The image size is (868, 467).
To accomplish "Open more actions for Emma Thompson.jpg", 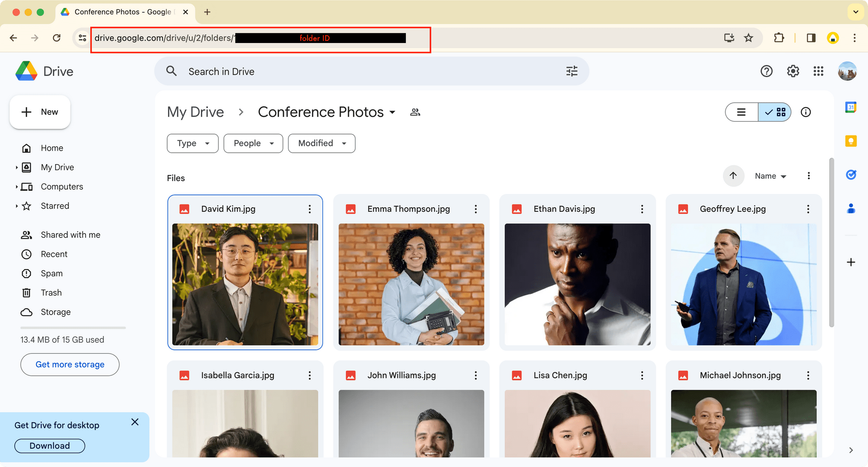I will point(476,209).
